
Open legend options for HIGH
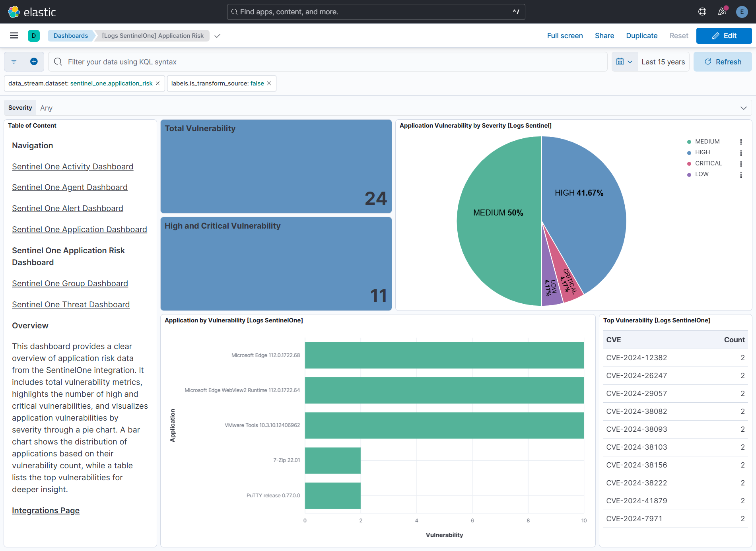(x=741, y=153)
